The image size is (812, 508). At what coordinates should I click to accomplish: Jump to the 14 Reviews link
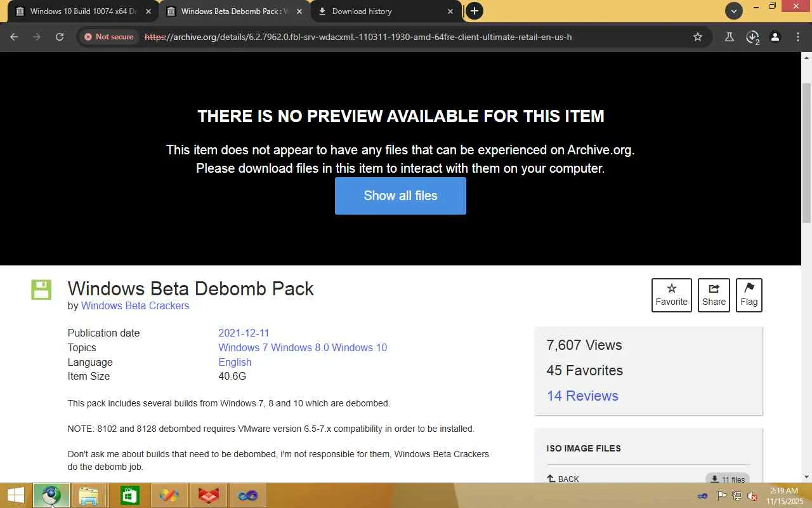point(582,396)
